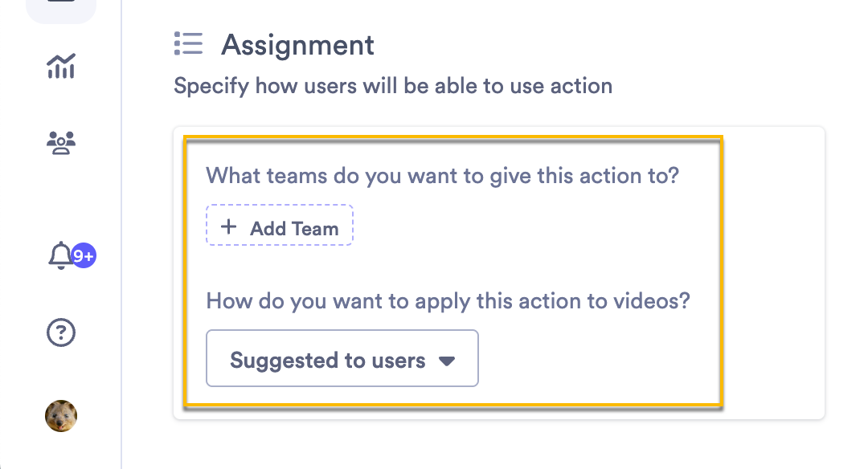Screen dimensions: 868x469
Task: Click the Assignment bulleted list icon
Action: [x=188, y=44]
